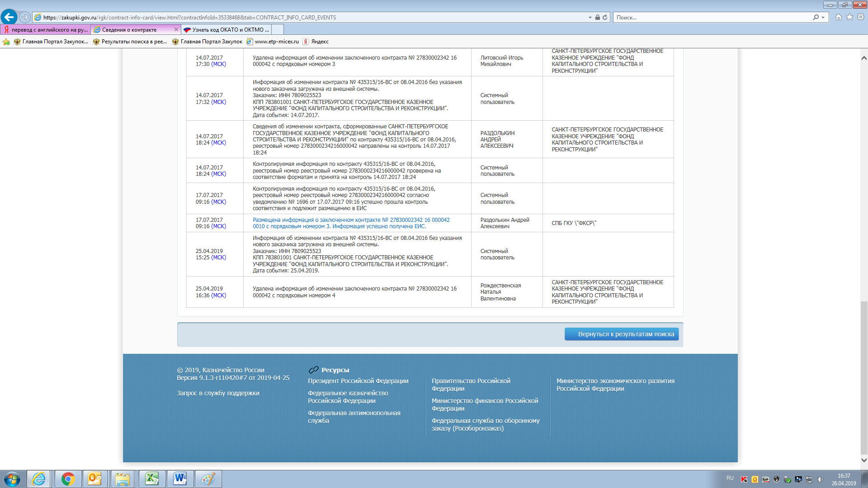Click 'Запрос в службу поддержки' link
This screenshot has height=488, width=868.
218,393
